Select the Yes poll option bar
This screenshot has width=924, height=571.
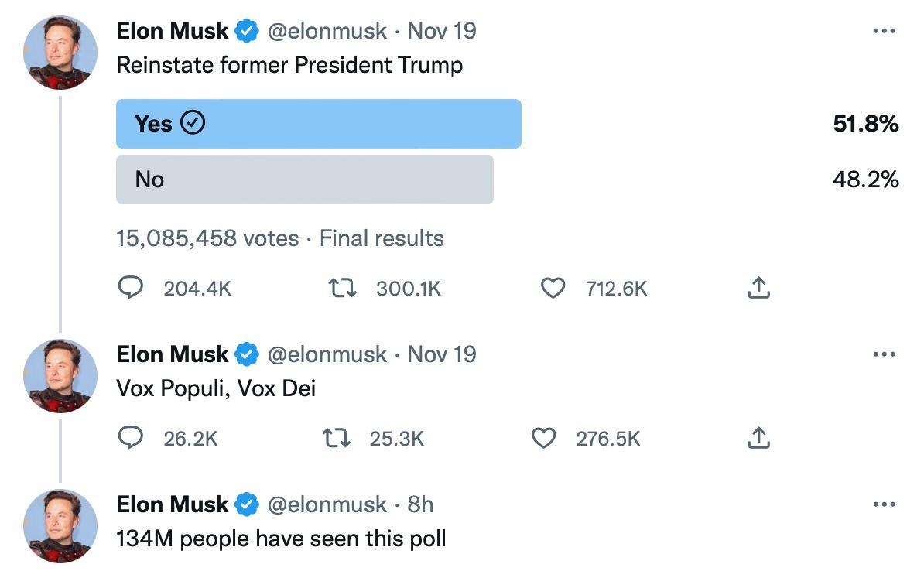(x=318, y=124)
